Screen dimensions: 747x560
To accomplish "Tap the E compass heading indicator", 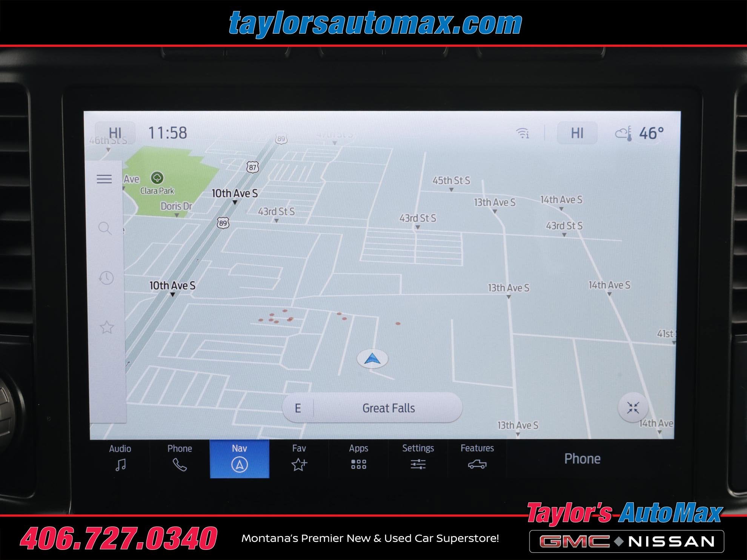I will tap(298, 408).
